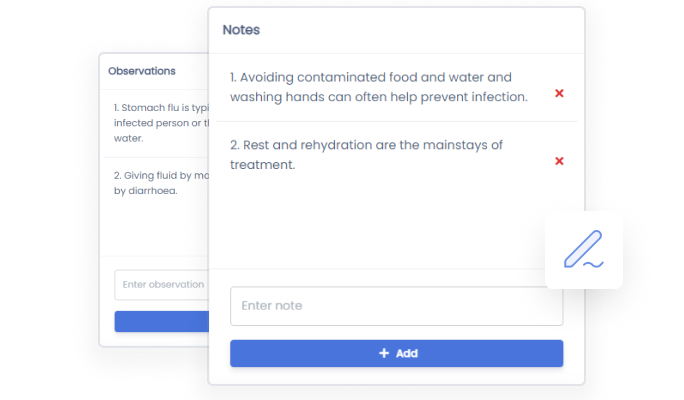The width and height of the screenshot is (684, 400).
Task: Remove the rest and rehydration note
Action: 559,161
